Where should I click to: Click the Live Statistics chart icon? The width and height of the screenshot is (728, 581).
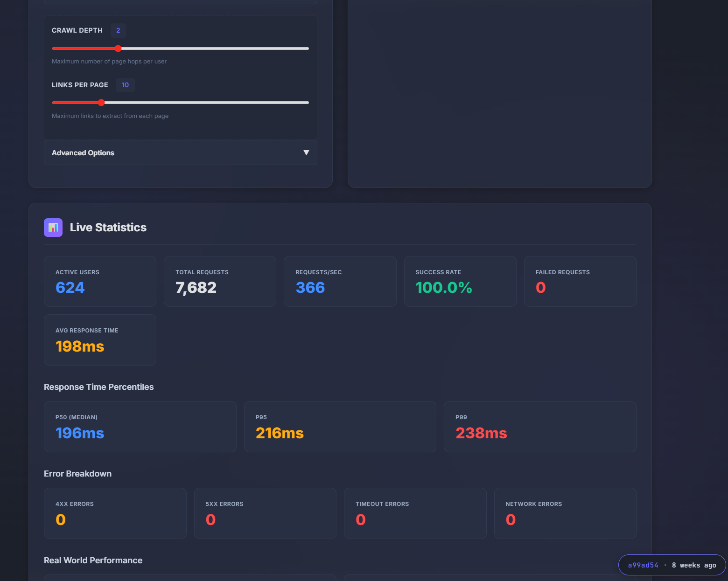coord(53,228)
